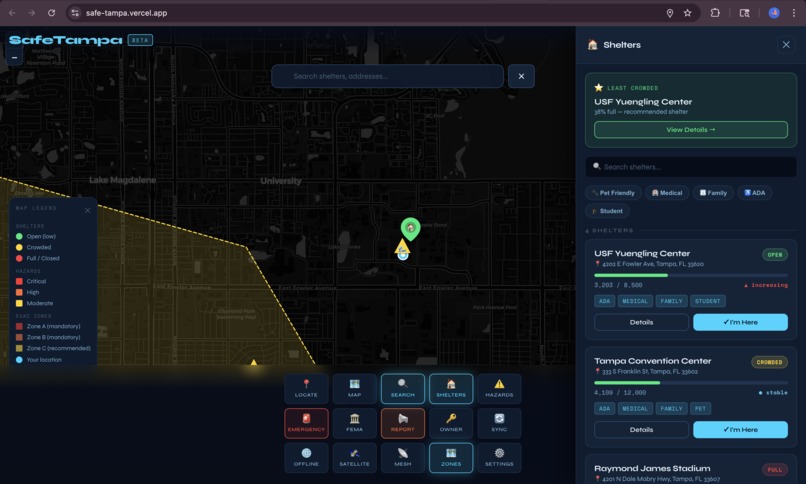806x484 pixels.
Task: Click the SafeTampa logo
Action: [x=66, y=40]
